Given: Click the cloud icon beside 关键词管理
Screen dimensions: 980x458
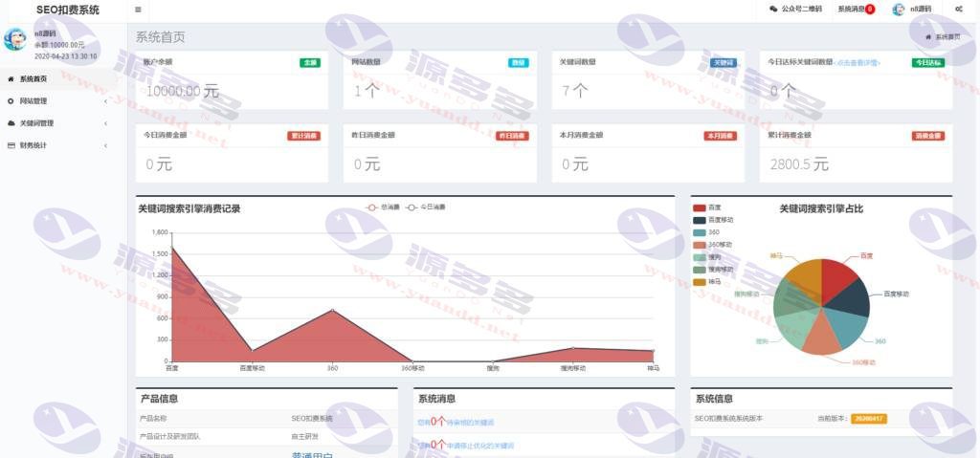Looking at the screenshot, I should tap(11, 123).
